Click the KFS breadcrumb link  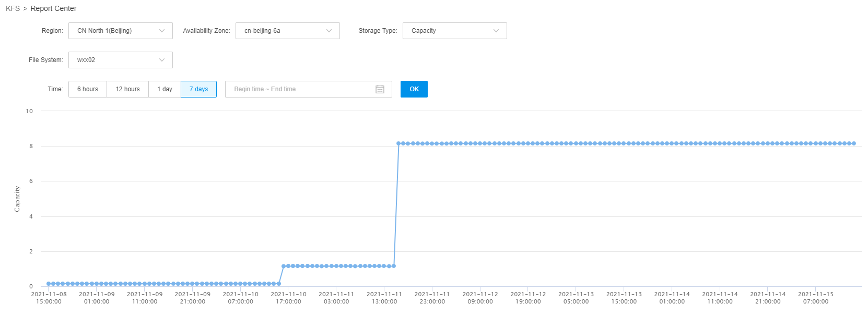tap(13, 8)
